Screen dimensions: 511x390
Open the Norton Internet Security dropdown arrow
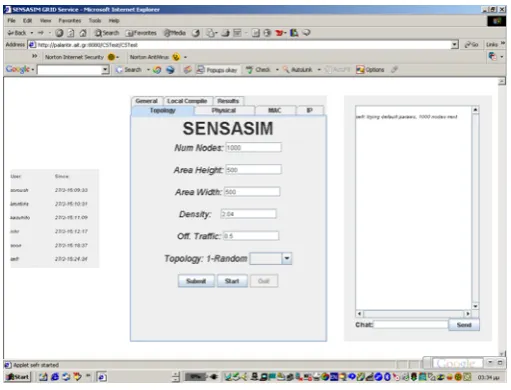pyautogui.click(x=117, y=57)
